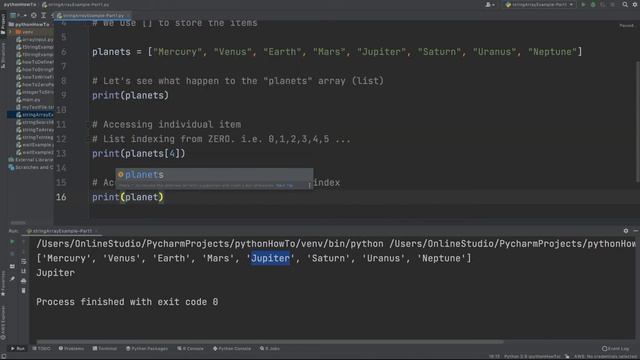
Task: Toggle the Project side panel tab
Action: 3,24
